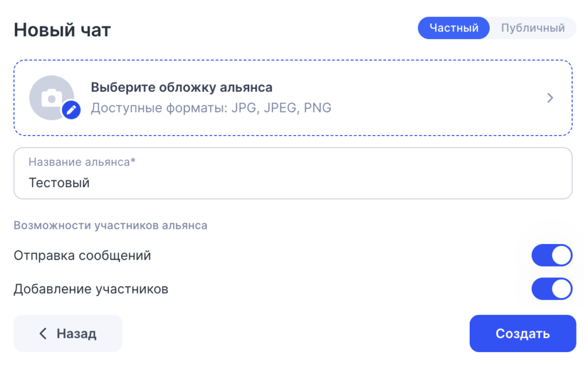This screenshot has width=588, height=367.
Task: Click the Выберите обложку альянса title
Action: pos(181,87)
